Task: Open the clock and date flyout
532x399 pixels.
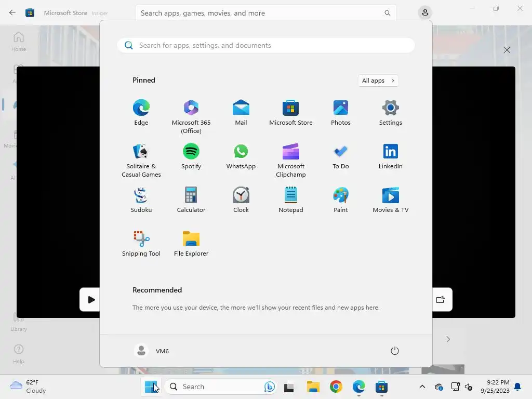Action: point(495,387)
